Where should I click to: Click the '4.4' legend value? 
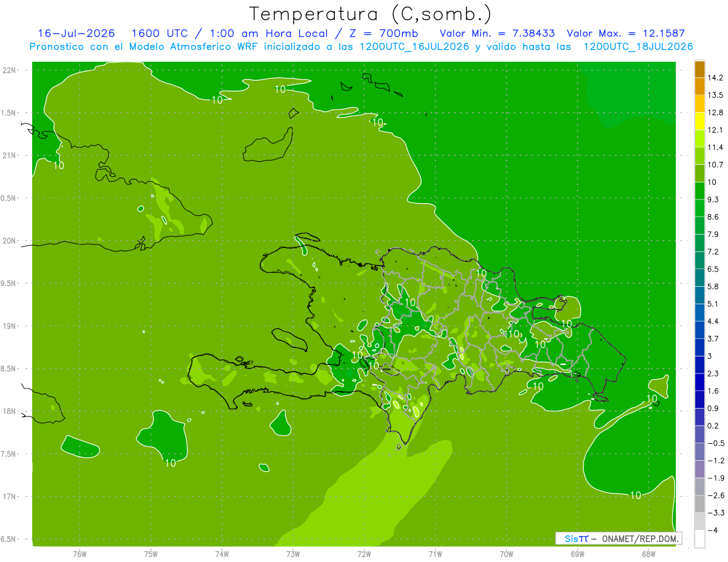pyautogui.click(x=713, y=321)
